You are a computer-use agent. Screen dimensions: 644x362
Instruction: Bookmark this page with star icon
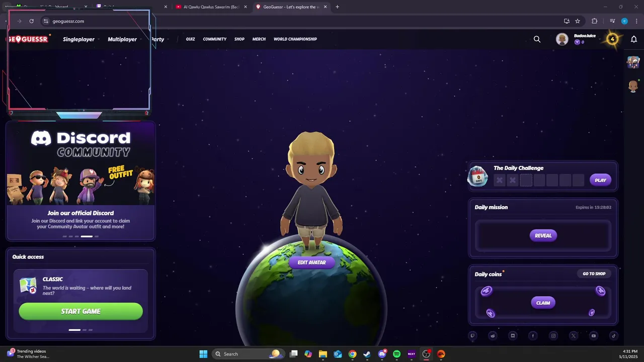point(578,21)
